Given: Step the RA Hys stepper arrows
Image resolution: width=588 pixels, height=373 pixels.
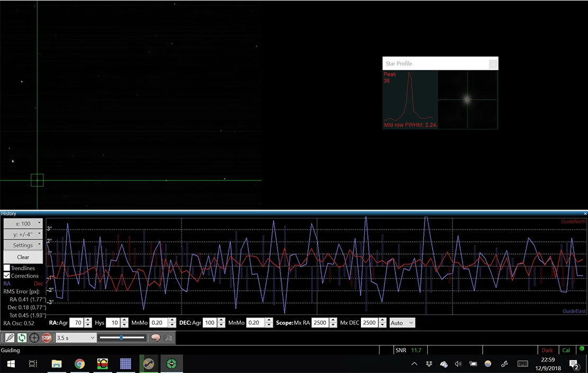Looking at the screenshot, I should coord(124,322).
